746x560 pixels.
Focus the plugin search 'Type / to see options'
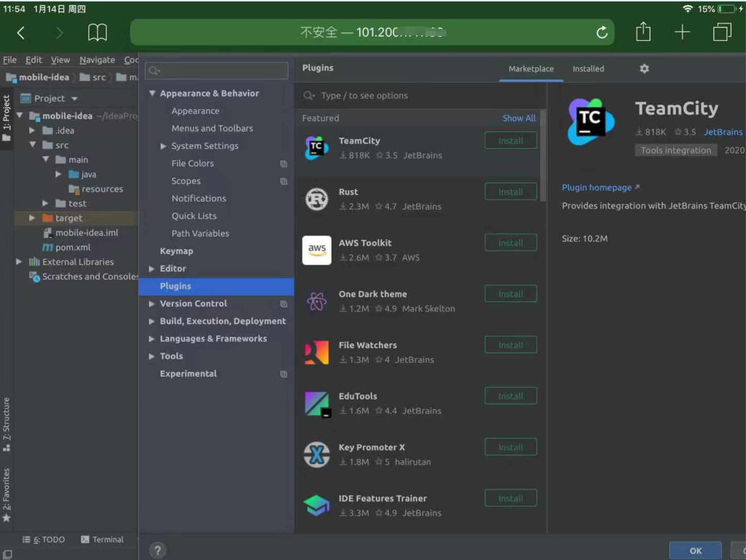pos(420,96)
